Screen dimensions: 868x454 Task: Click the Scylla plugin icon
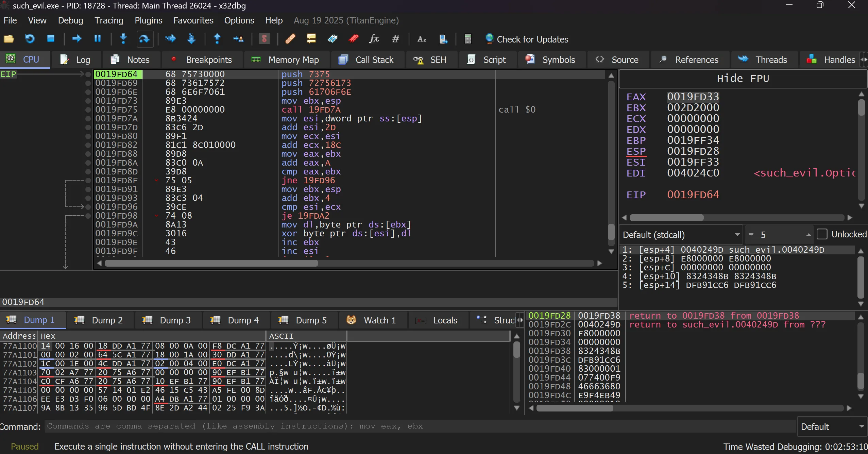tap(264, 39)
